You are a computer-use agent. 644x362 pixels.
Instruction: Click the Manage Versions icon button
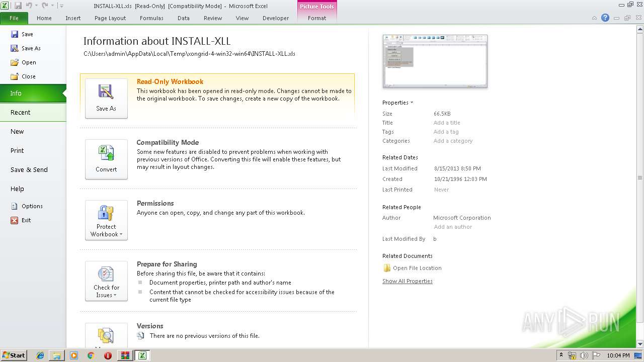pyautogui.click(x=106, y=335)
